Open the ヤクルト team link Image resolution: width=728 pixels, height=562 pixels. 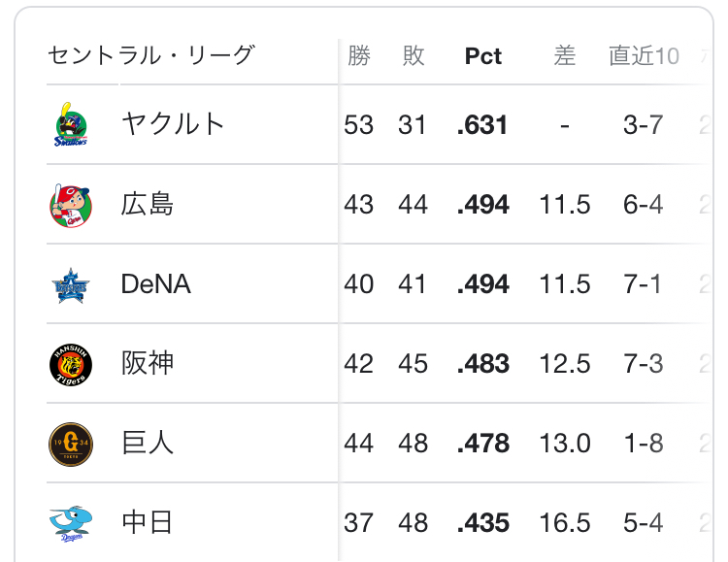(173, 124)
